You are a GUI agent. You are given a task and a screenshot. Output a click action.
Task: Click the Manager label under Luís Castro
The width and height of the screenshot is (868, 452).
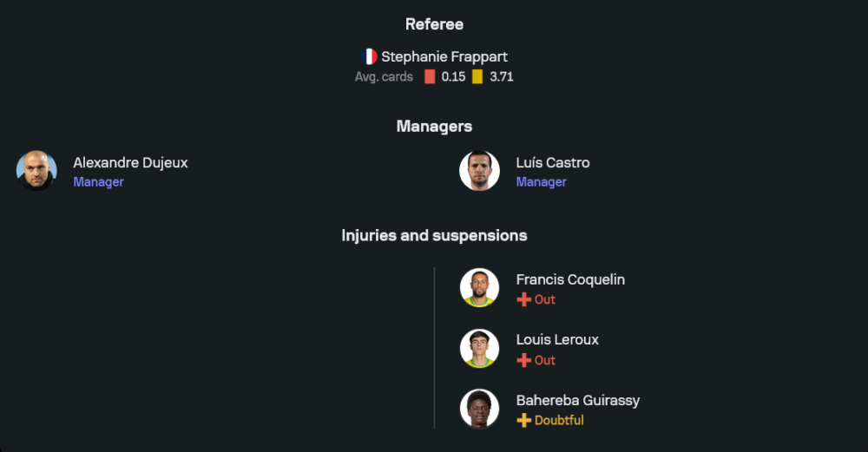pos(541,182)
